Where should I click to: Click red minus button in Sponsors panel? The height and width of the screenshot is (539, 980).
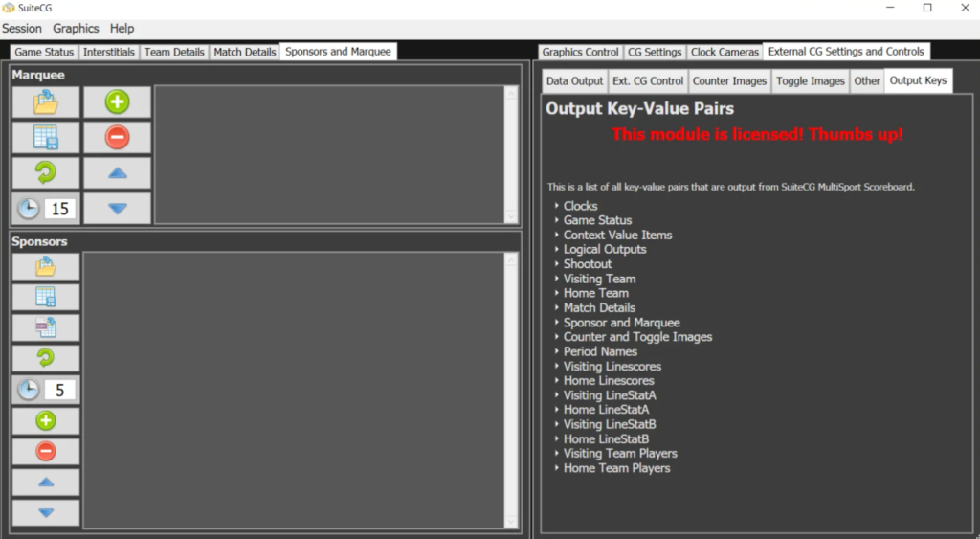(46, 451)
